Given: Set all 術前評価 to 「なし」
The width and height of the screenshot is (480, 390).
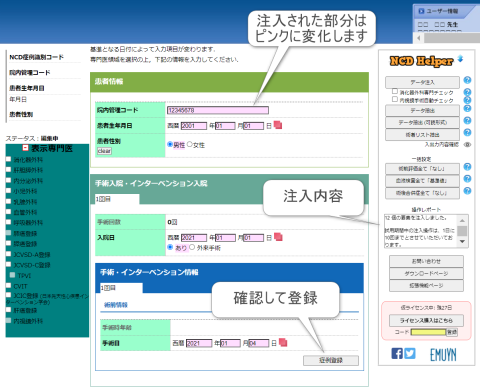Looking at the screenshot, I should coord(422,169).
